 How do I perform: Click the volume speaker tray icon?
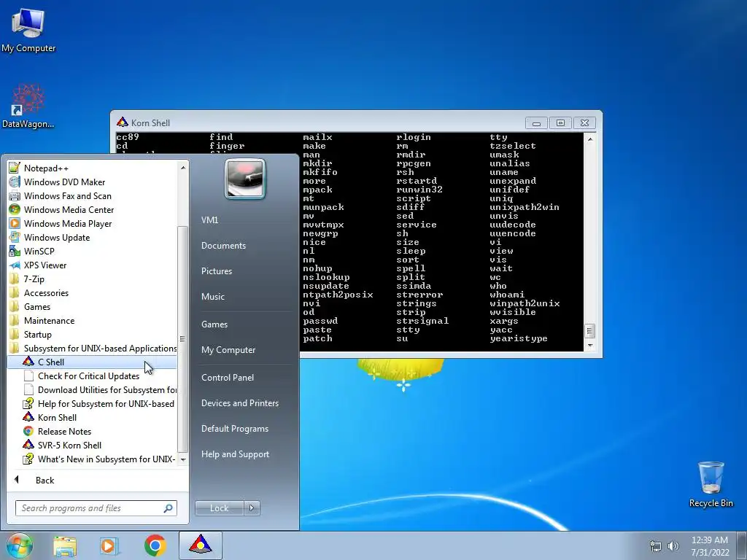[x=673, y=546]
